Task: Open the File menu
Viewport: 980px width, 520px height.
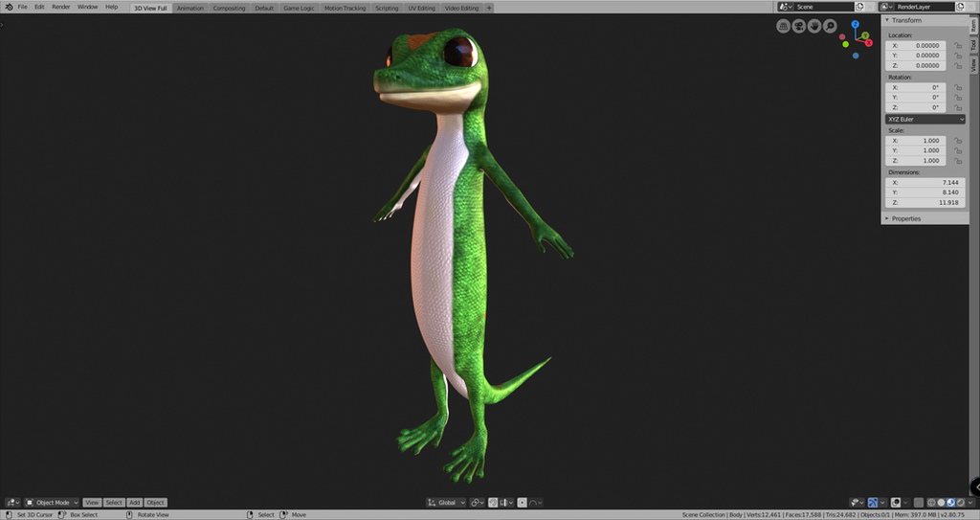Action: pos(23,7)
